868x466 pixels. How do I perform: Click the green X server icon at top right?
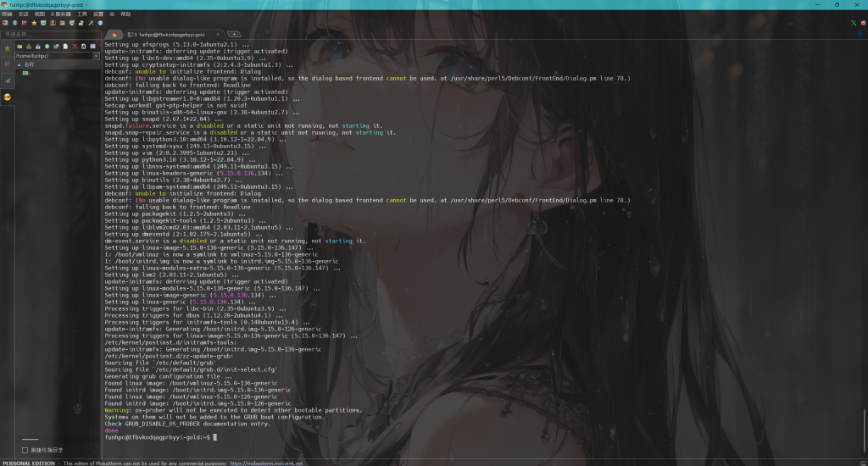pyautogui.click(x=853, y=23)
